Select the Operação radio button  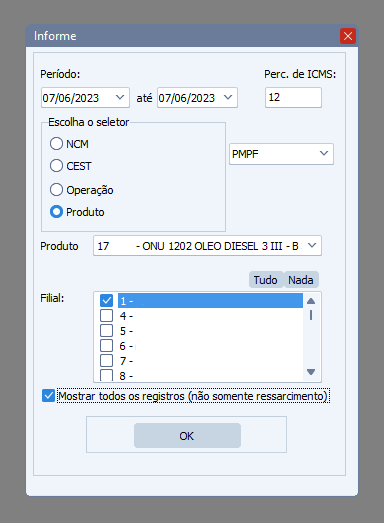56,189
